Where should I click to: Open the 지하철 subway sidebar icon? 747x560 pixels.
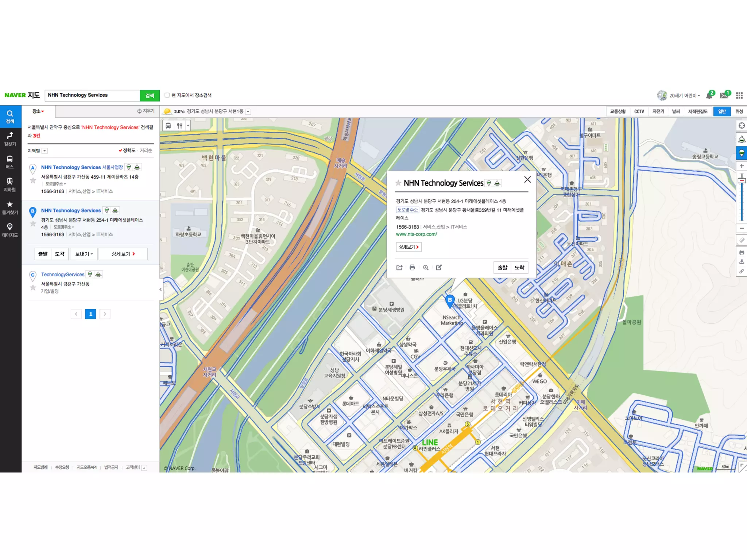click(10, 184)
